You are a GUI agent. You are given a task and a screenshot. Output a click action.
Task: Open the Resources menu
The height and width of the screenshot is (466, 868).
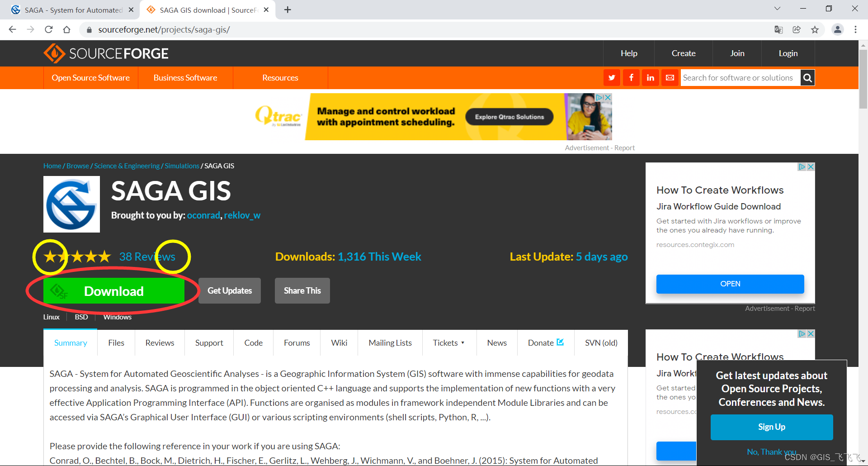point(280,78)
